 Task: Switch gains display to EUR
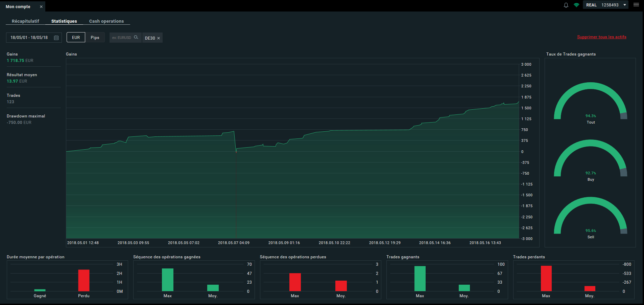coord(76,37)
